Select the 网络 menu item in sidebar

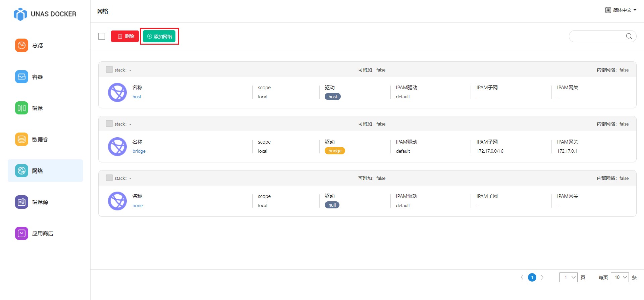45,171
